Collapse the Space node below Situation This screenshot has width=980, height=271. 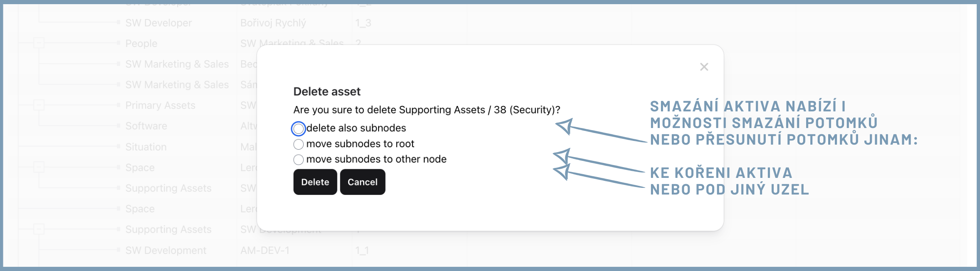pyautogui.click(x=39, y=167)
